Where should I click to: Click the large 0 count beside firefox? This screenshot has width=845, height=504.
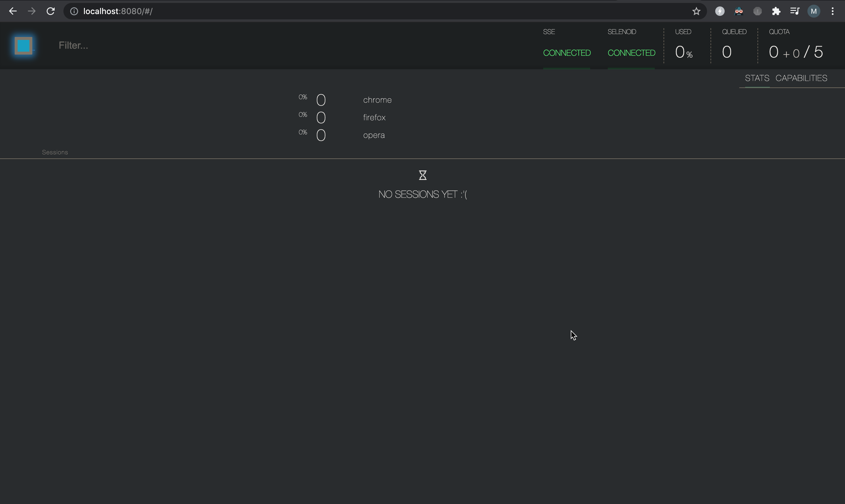(321, 118)
